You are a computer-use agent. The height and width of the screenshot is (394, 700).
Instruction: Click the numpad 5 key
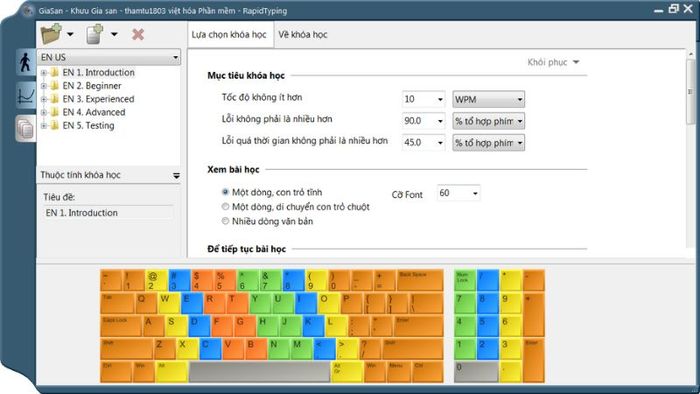pyautogui.click(x=488, y=326)
